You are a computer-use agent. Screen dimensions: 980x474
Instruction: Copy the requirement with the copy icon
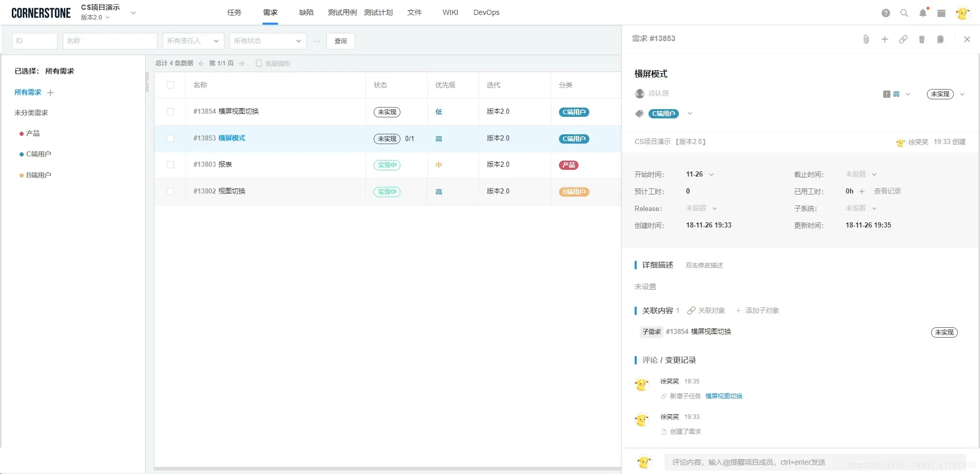pyautogui.click(x=940, y=39)
